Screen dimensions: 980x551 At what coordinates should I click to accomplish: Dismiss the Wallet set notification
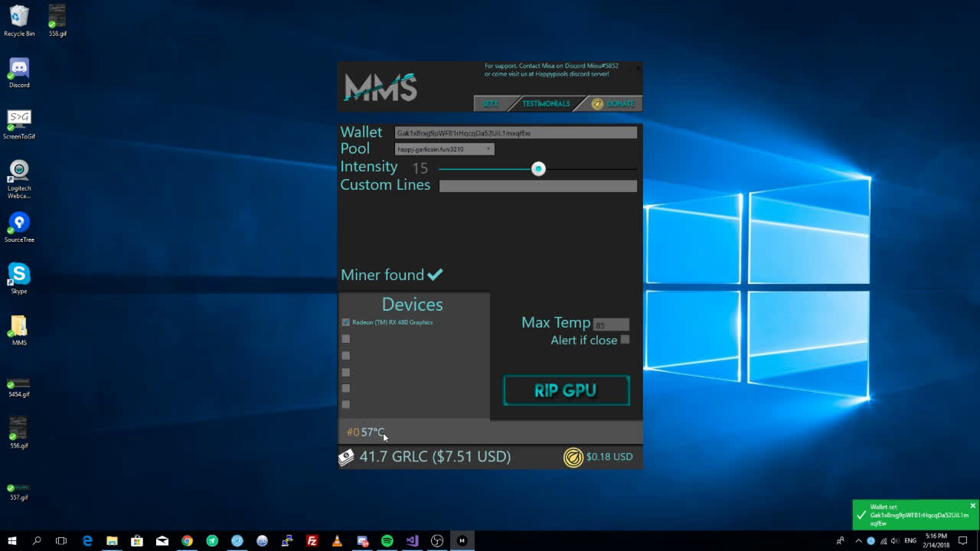(x=973, y=505)
